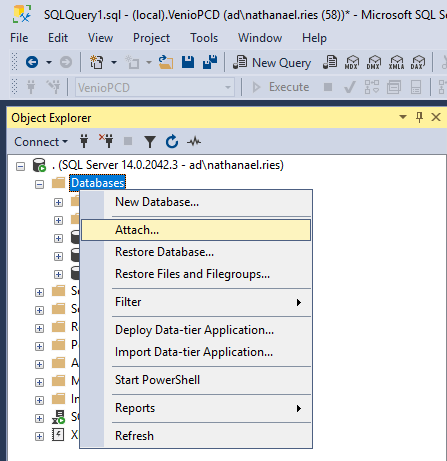Image resolution: width=447 pixels, height=461 pixels.
Task: Open the View menu
Action: pyautogui.click(x=100, y=38)
